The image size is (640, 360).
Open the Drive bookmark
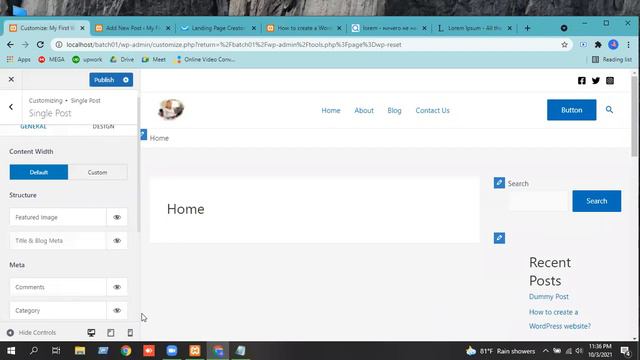click(x=122, y=60)
